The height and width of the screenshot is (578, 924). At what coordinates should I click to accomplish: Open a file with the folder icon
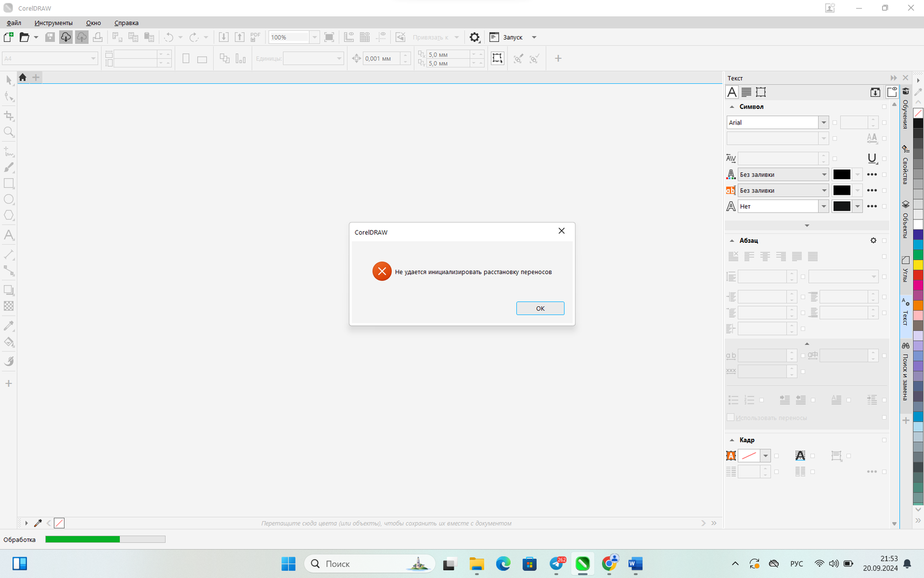(x=24, y=37)
